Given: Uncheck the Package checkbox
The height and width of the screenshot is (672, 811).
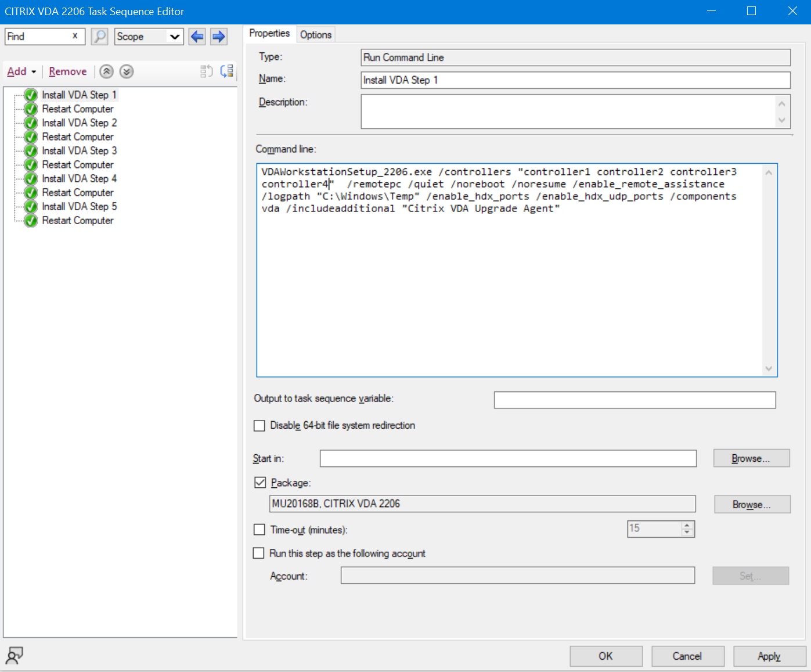Looking at the screenshot, I should (x=260, y=483).
